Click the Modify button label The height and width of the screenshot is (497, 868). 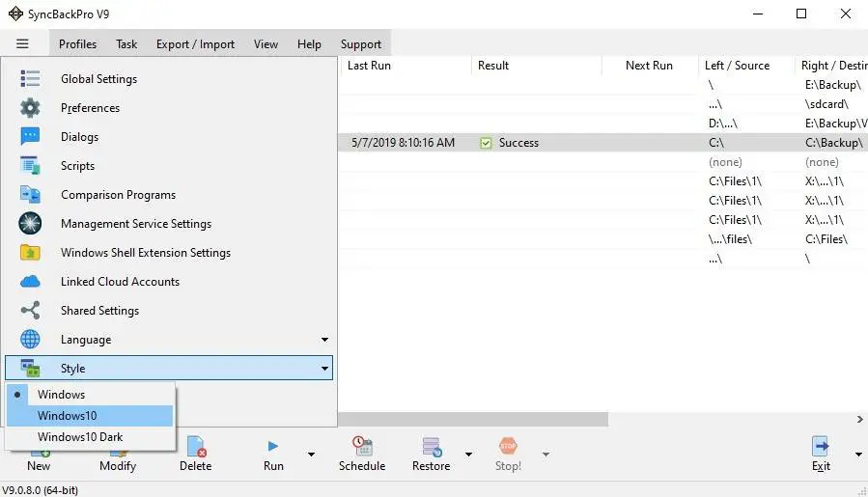[118, 466]
